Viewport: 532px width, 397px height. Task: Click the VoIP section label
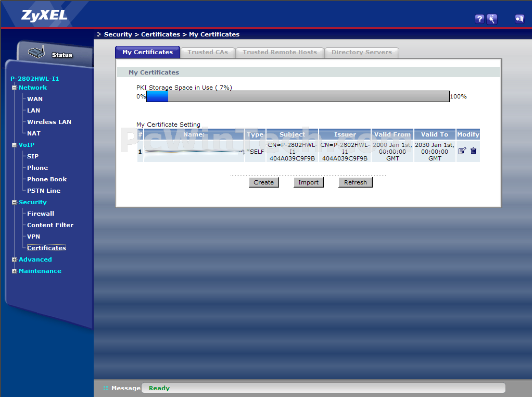point(27,145)
